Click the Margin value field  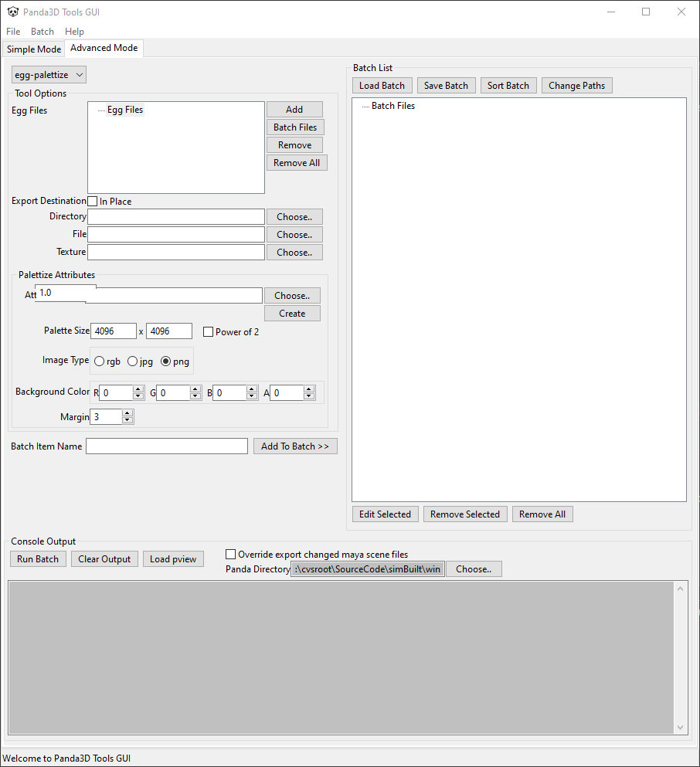click(x=106, y=417)
